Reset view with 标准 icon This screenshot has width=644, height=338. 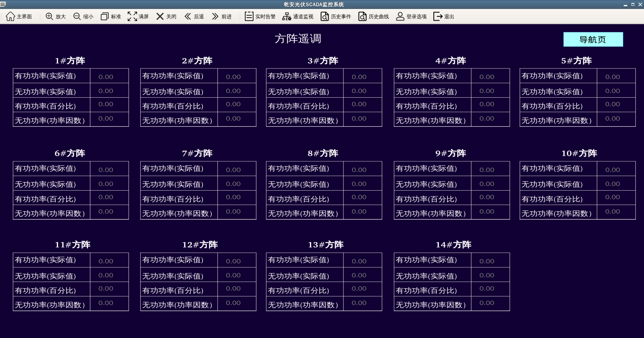pyautogui.click(x=105, y=16)
